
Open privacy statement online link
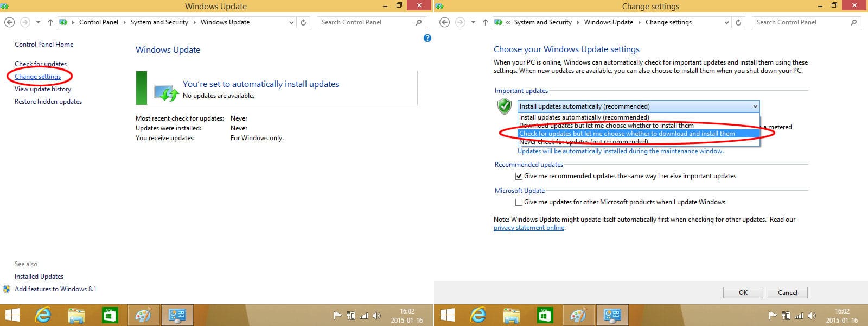tap(529, 228)
